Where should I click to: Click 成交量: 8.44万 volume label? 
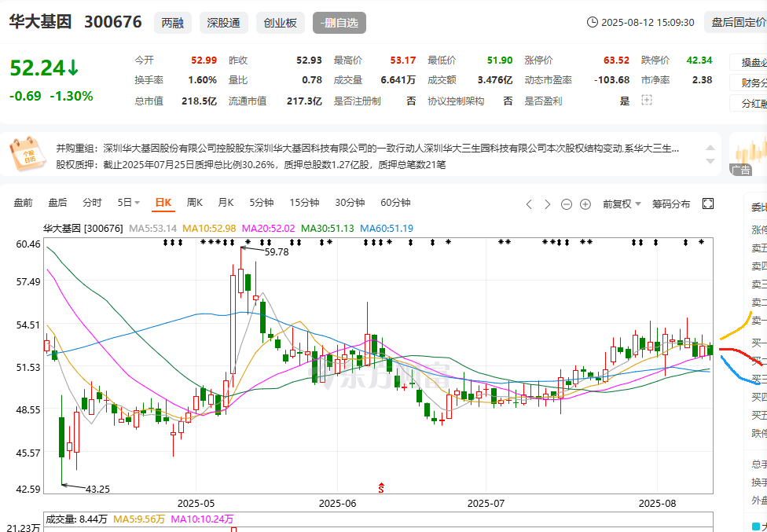(x=77, y=519)
